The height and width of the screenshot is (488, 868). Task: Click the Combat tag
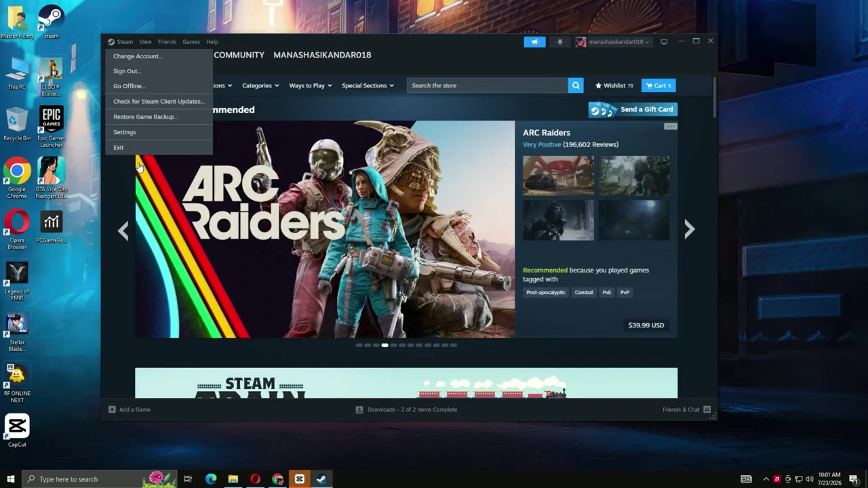pos(584,293)
